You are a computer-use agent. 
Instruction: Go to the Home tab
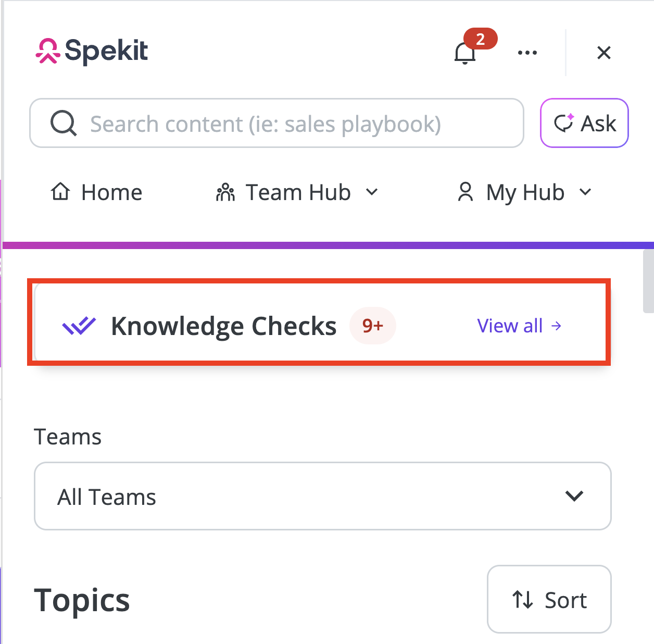pyautogui.click(x=96, y=192)
